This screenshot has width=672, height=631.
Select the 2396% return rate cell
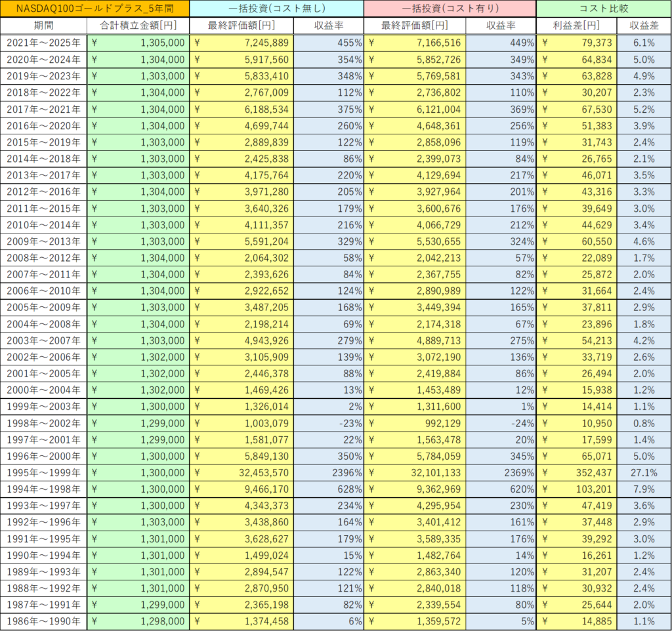click(328, 473)
